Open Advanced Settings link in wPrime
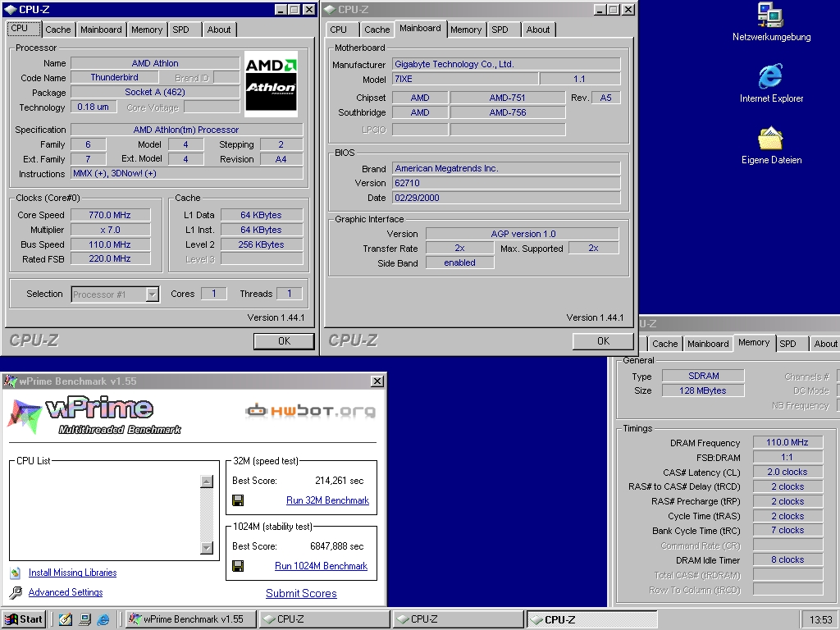Image resolution: width=840 pixels, height=630 pixels. [66, 592]
